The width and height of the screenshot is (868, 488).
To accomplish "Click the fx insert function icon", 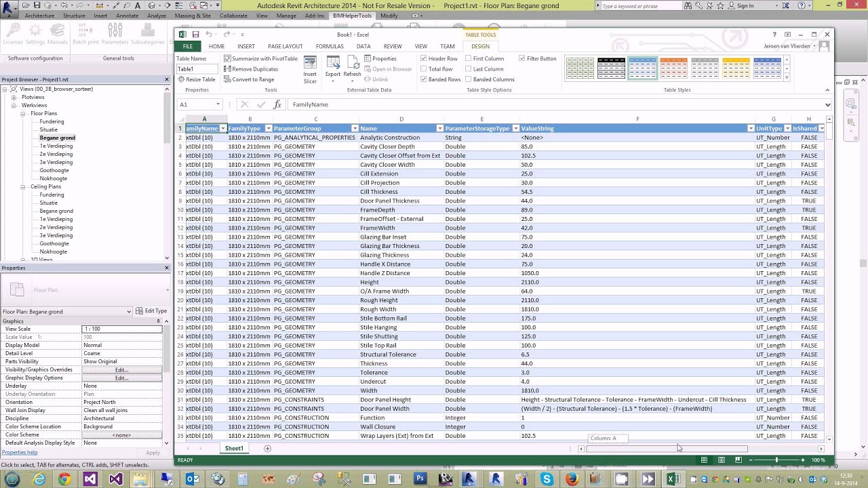I will click(277, 104).
